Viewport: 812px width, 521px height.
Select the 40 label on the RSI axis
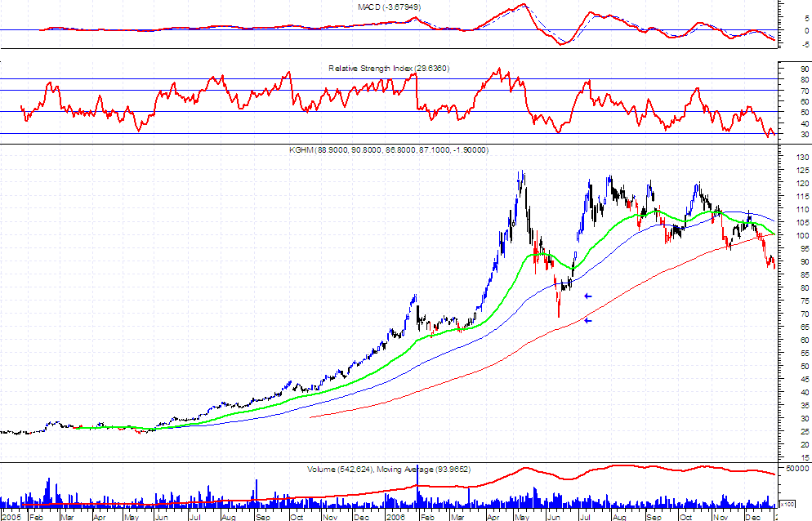(805, 124)
